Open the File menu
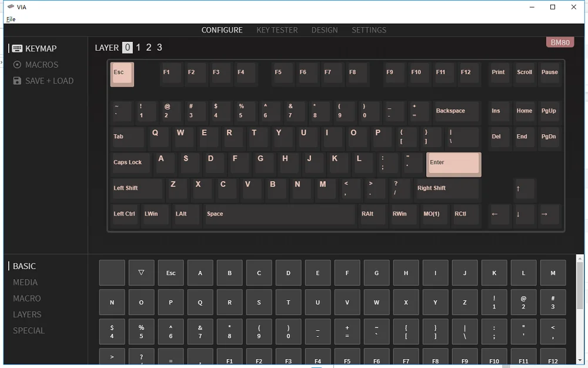 tap(11, 19)
